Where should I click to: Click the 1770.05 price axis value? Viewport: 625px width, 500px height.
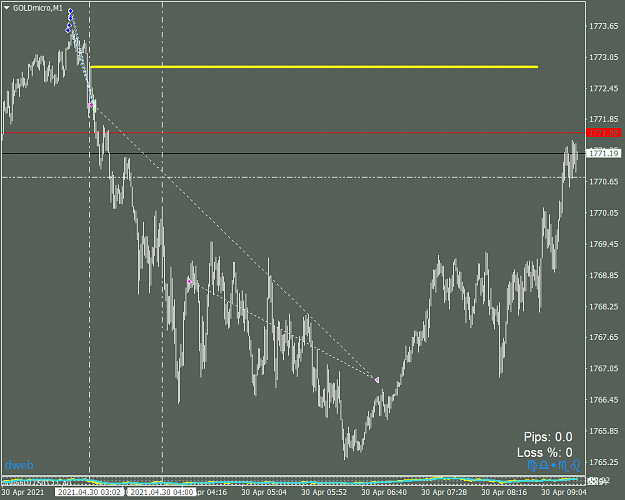pos(604,213)
